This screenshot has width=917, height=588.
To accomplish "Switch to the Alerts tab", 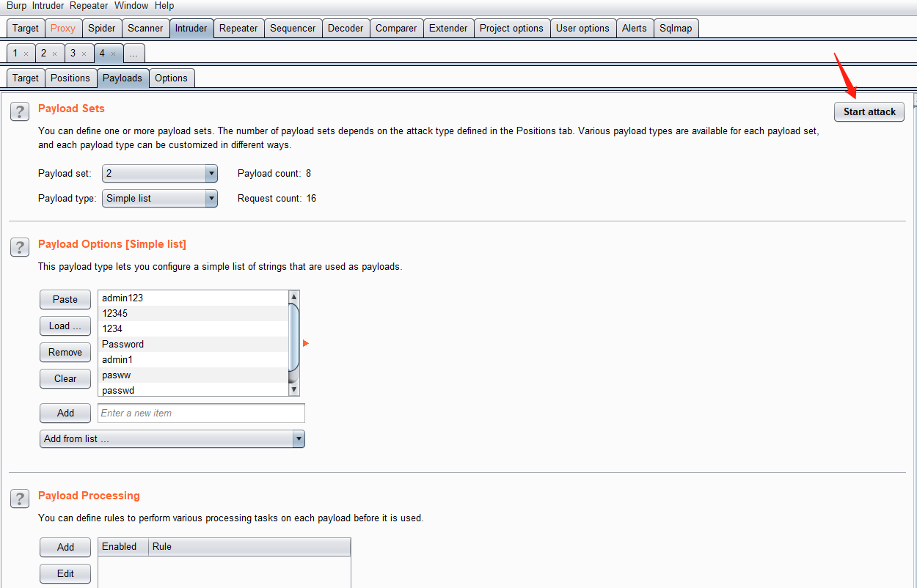I will pos(635,28).
